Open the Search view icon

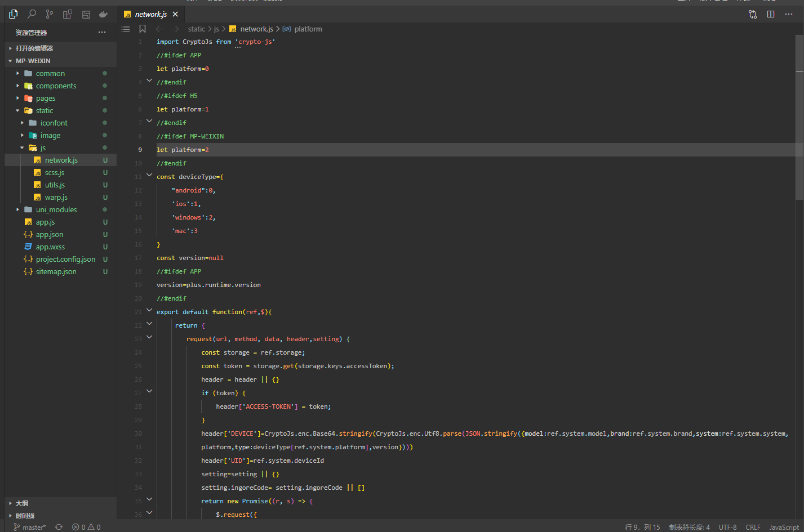(32, 14)
